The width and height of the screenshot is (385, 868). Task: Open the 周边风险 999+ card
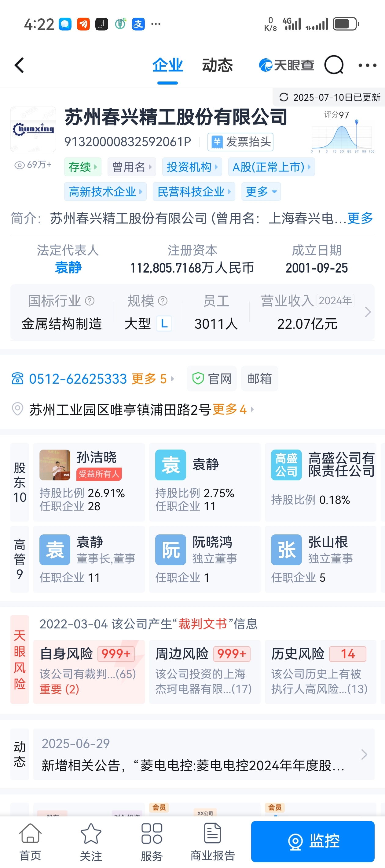pyautogui.click(x=204, y=671)
